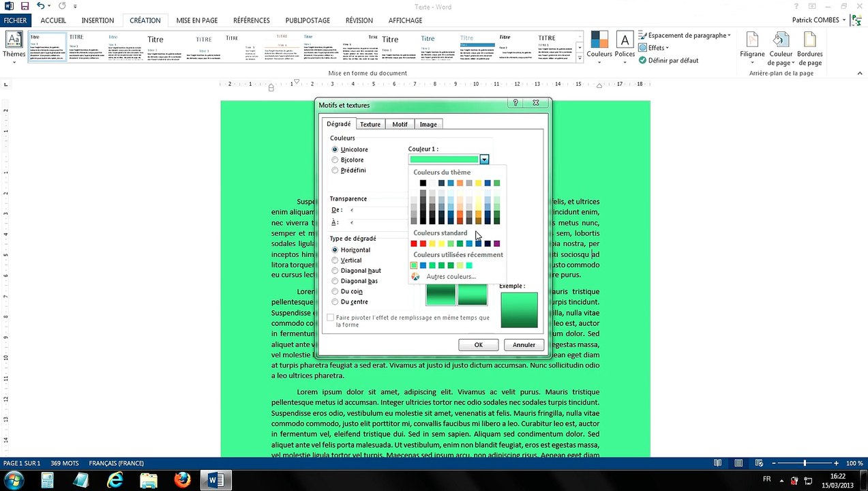This screenshot has height=491, width=868.
Task: Select the Vertical gradient type
Action: coord(335,261)
